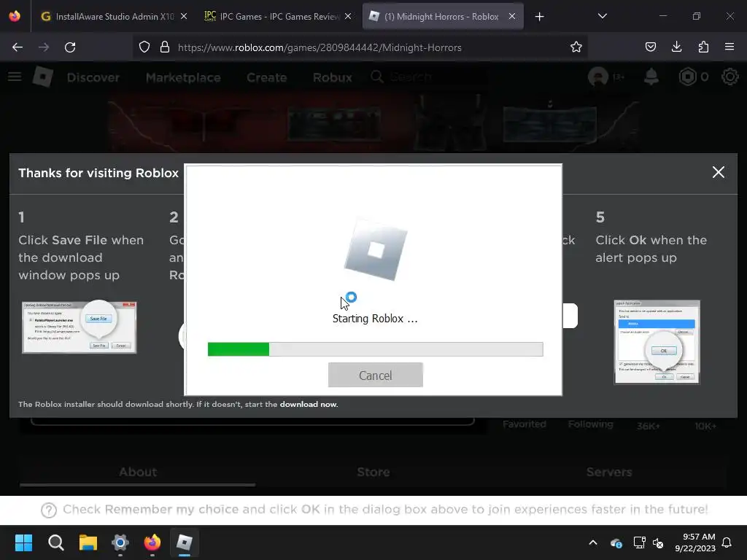This screenshot has height=560, width=747.
Task: Switch to the Servers tab
Action: point(609,472)
